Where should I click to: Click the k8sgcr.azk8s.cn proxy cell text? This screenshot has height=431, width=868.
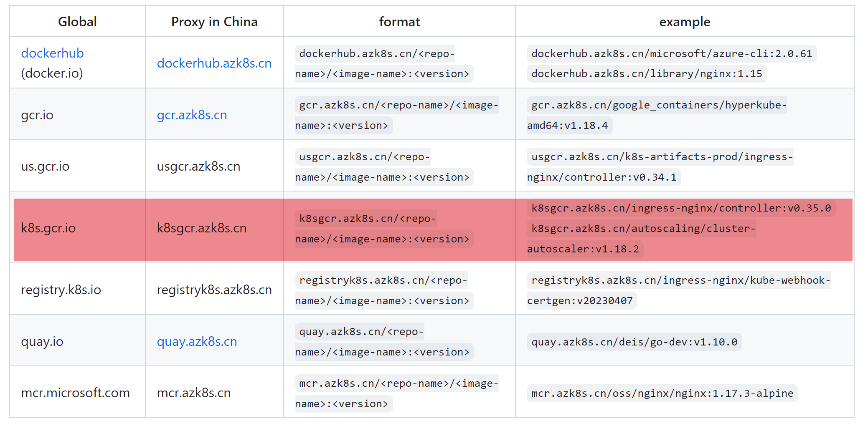click(x=202, y=228)
